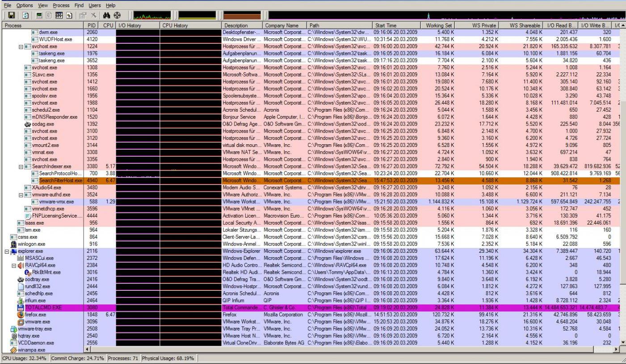Click the icon beside FNPLicensingService
Image resolution: width=626 pixels, height=364 pixels.
tap(27, 216)
